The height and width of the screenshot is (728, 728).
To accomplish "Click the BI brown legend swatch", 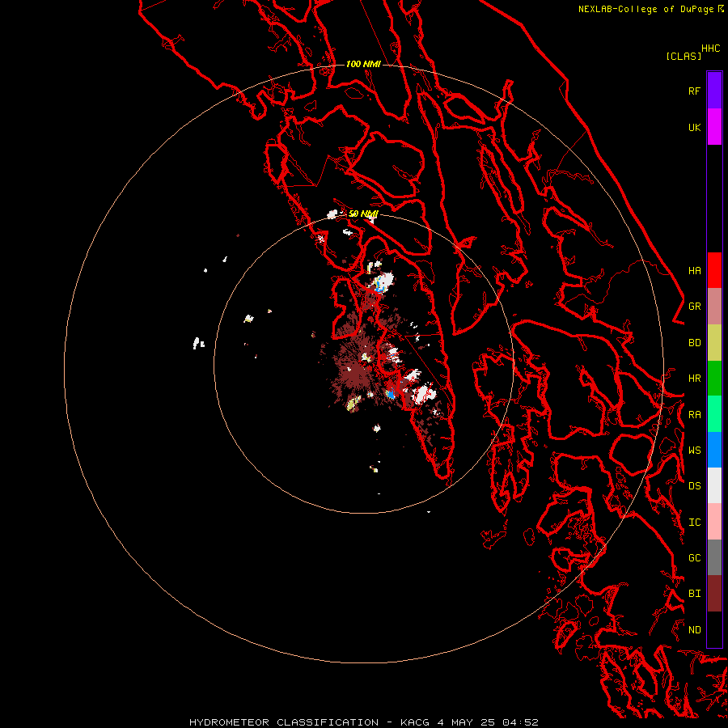I will 714,594.
